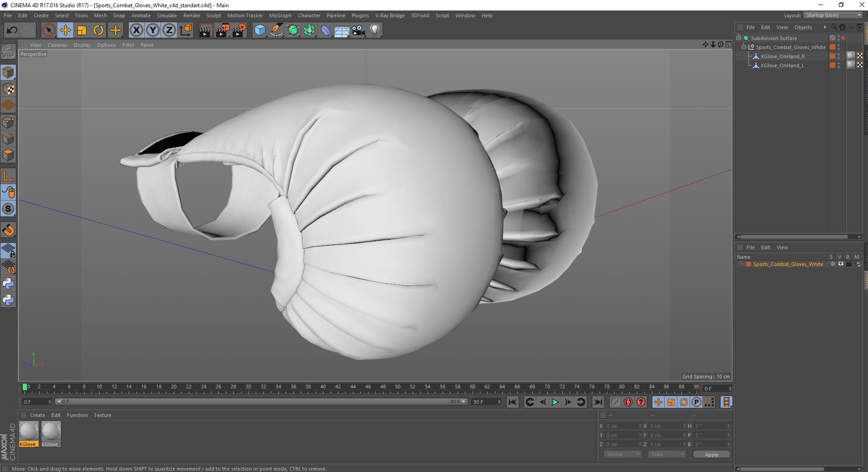This screenshot has height=472, width=868.
Task: Select KGlove_OnHand_L object
Action: pos(782,65)
